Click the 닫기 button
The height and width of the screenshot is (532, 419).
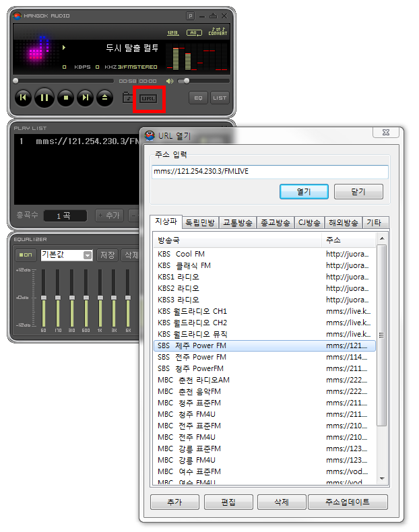click(358, 192)
